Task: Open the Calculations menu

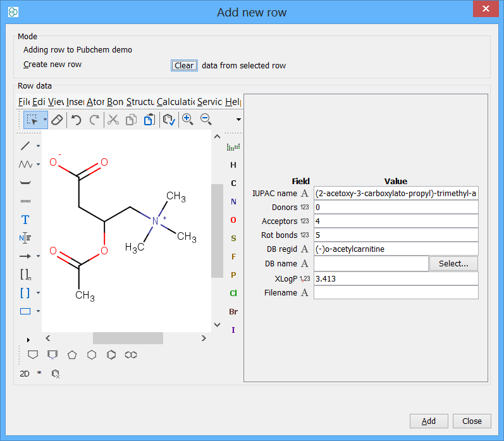Action: (176, 102)
